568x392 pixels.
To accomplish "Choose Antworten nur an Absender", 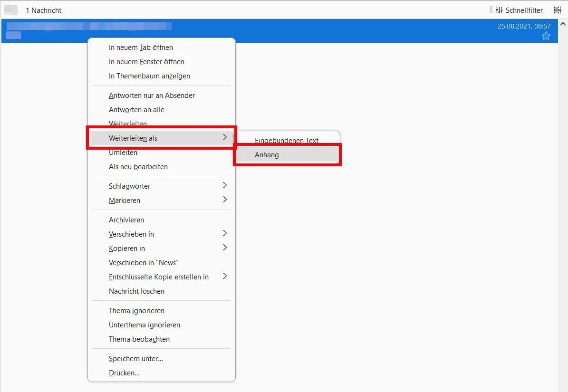I will [152, 96].
